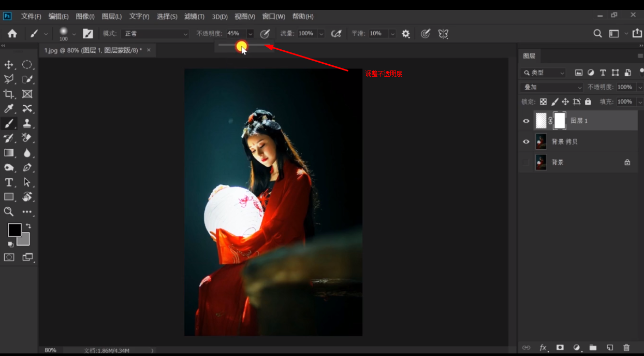Image resolution: width=644 pixels, height=356 pixels.
Task: Expand the brush 模式 正常 dropdown
Action: pyautogui.click(x=155, y=34)
